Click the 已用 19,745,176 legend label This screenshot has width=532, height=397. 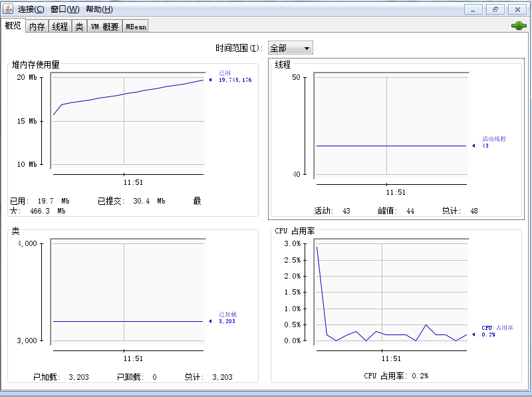coord(235,76)
